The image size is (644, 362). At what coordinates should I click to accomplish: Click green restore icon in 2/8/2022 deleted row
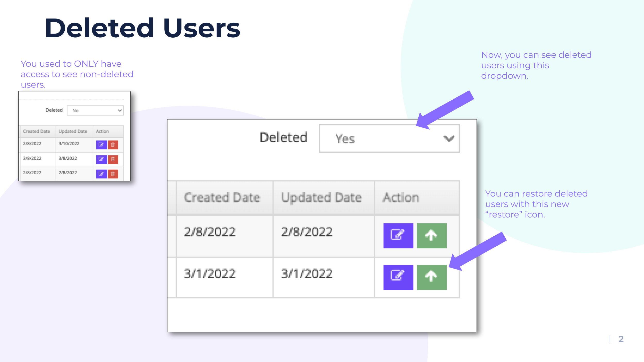click(x=432, y=236)
